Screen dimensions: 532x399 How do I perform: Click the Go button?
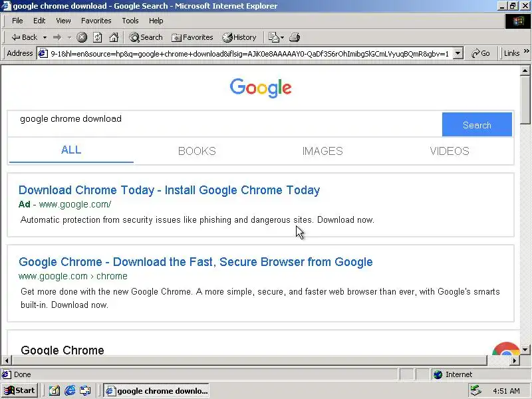pyautogui.click(x=481, y=54)
